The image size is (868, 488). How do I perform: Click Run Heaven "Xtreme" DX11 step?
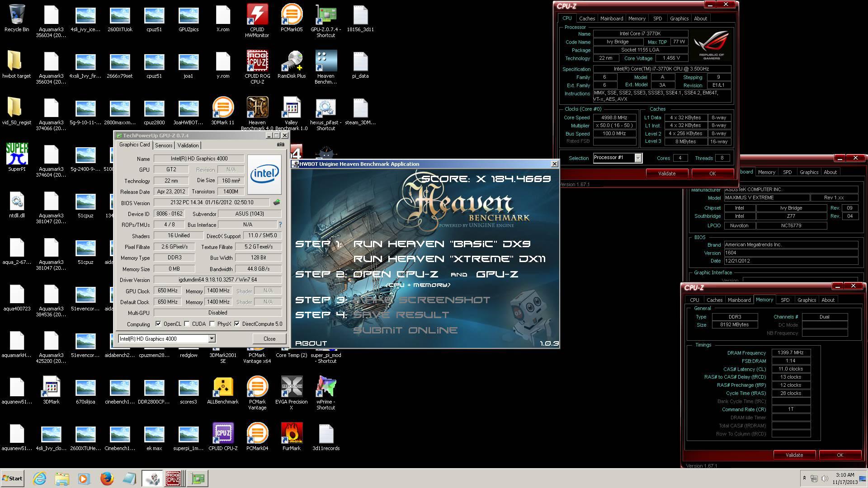[449, 259]
